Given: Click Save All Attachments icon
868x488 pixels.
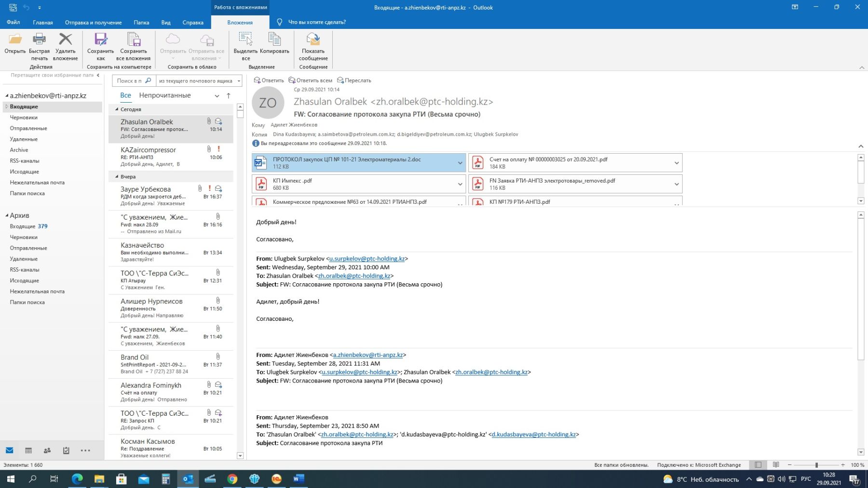Looking at the screenshot, I should point(133,40).
